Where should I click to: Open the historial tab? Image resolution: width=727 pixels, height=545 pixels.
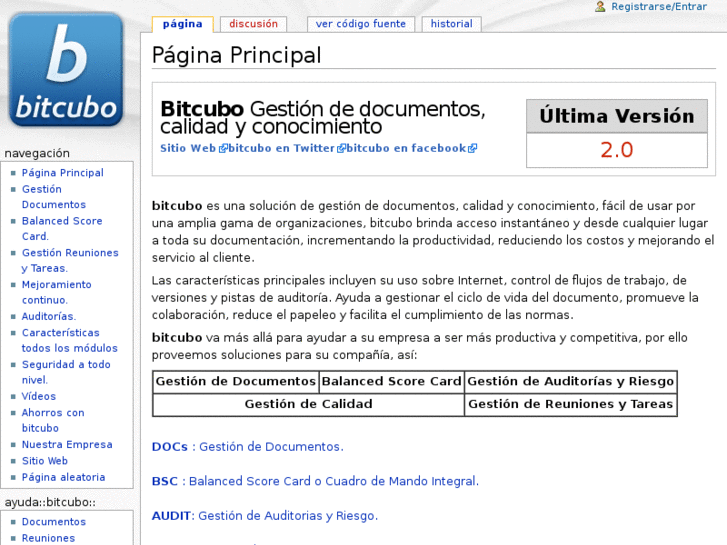tap(452, 24)
